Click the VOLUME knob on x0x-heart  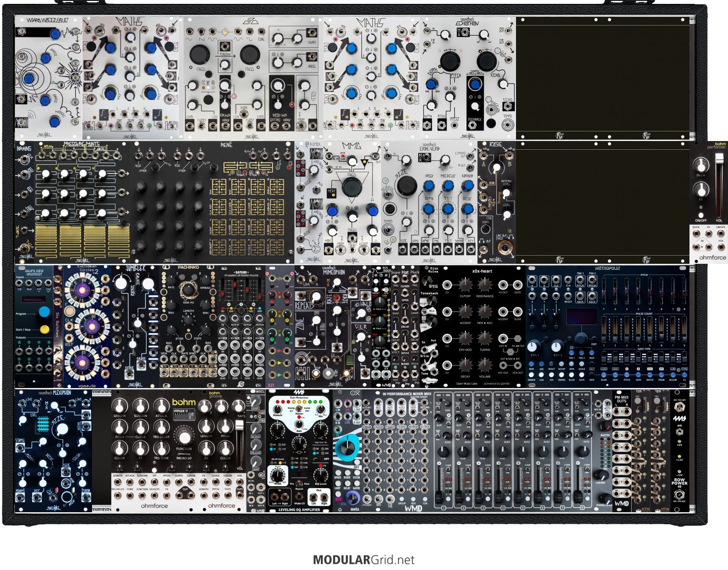pyautogui.click(x=485, y=366)
